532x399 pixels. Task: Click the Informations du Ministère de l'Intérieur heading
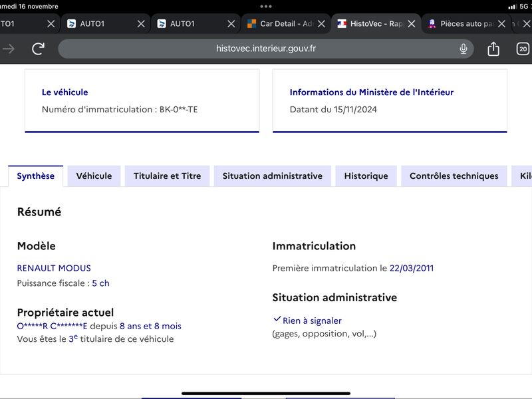[x=372, y=92]
